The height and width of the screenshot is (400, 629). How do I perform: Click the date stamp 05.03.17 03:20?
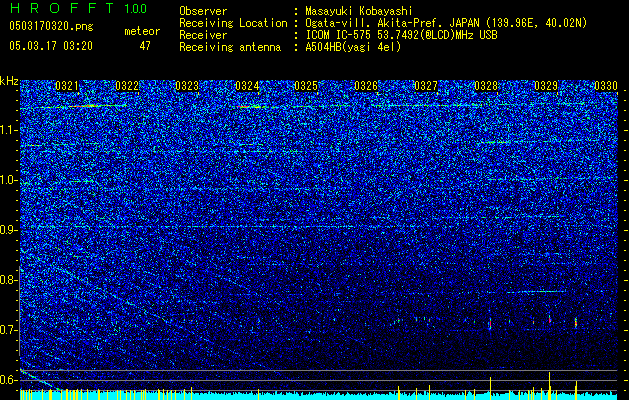51,46
